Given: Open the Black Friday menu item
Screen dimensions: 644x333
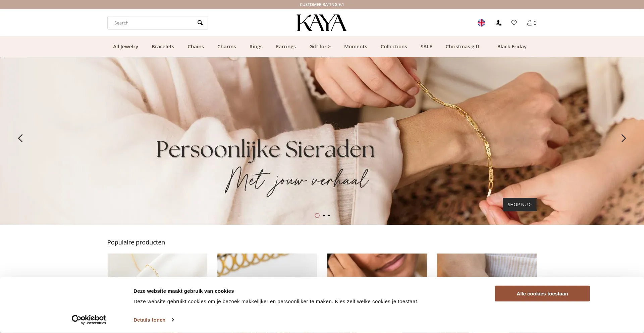Looking at the screenshot, I should click(x=512, y=47).
